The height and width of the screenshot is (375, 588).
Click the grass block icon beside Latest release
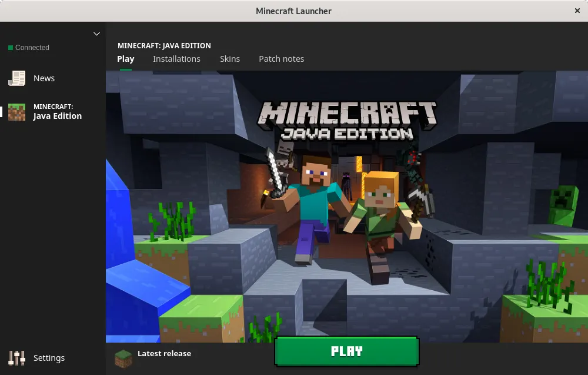click(123, 358)
